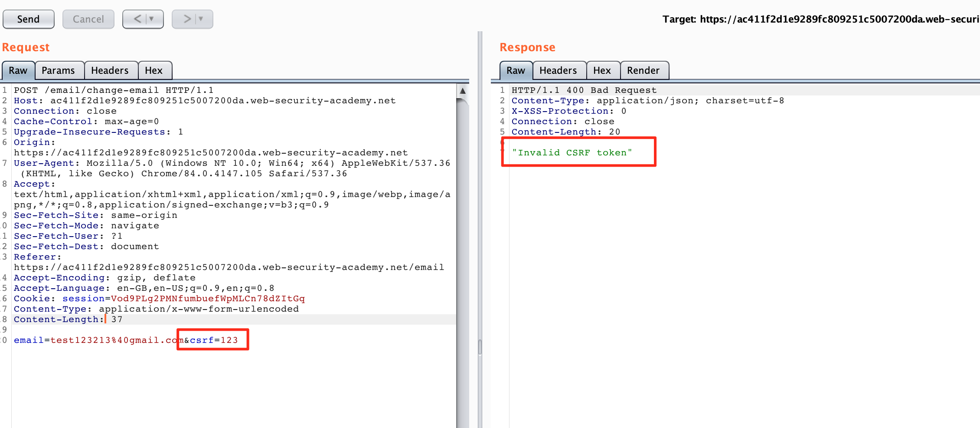Screen dimensions: 980x428
Task: Show the Request Hex tab
Action: pyautogui.click(x=154, y=70)
